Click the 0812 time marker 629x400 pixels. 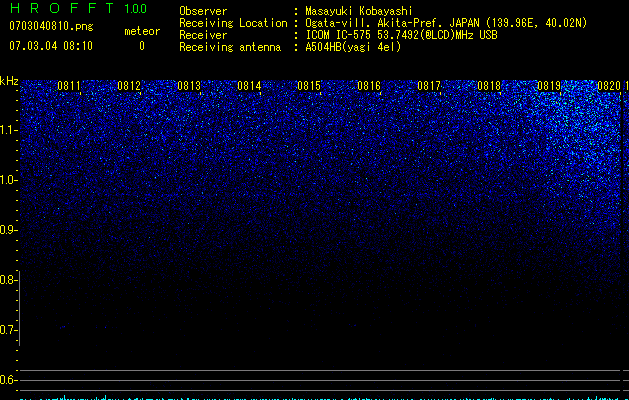[129, 86]
